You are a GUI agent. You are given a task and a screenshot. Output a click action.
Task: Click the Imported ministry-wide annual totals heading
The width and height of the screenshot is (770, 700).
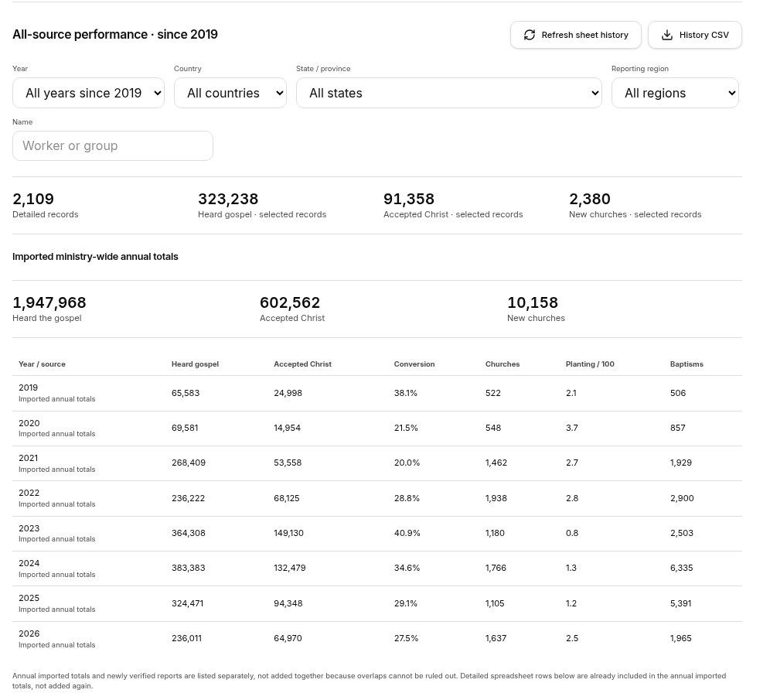(x=95, y=257)
